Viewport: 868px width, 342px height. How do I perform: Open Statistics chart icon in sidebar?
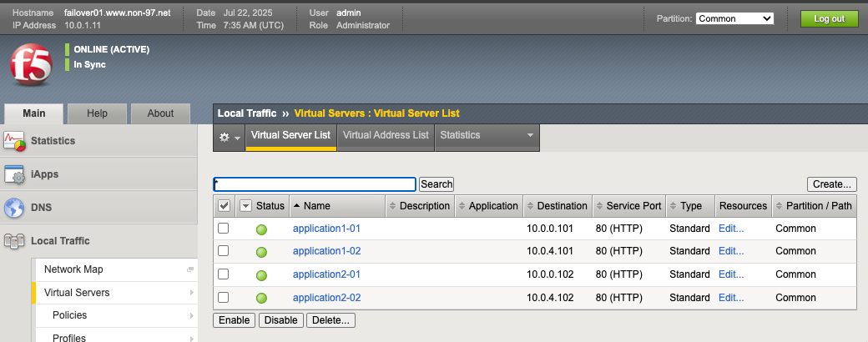15,141
